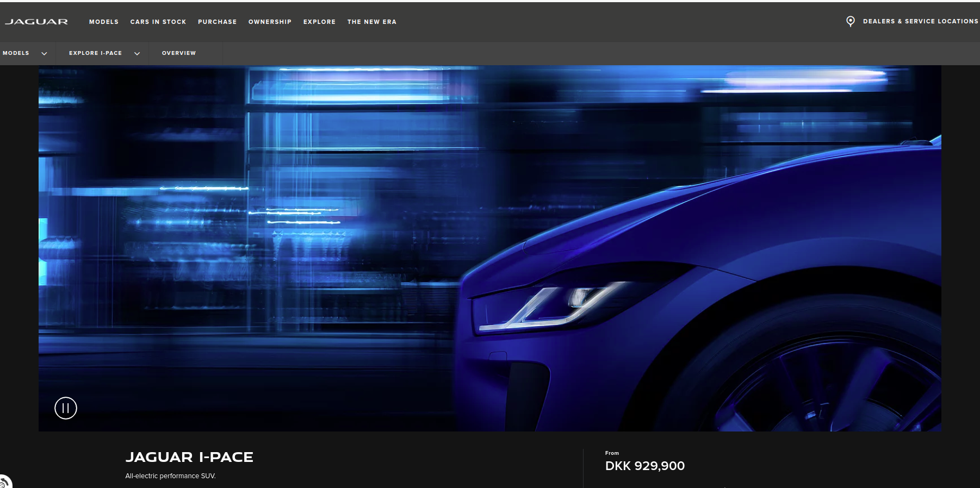Open the Models main menu
This screenshot has width=980, height=488.
point(104,22)
